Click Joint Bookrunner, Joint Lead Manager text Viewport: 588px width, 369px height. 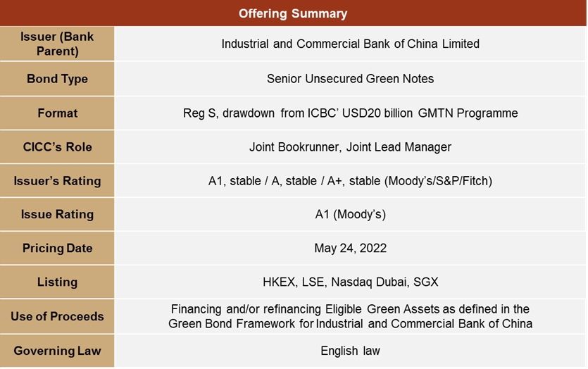[350, 146]
